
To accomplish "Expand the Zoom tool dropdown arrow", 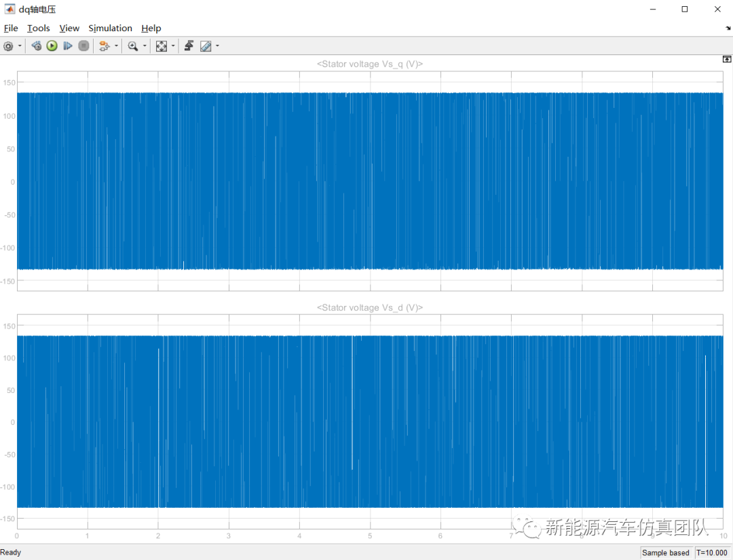I will [x=145, y=45].
